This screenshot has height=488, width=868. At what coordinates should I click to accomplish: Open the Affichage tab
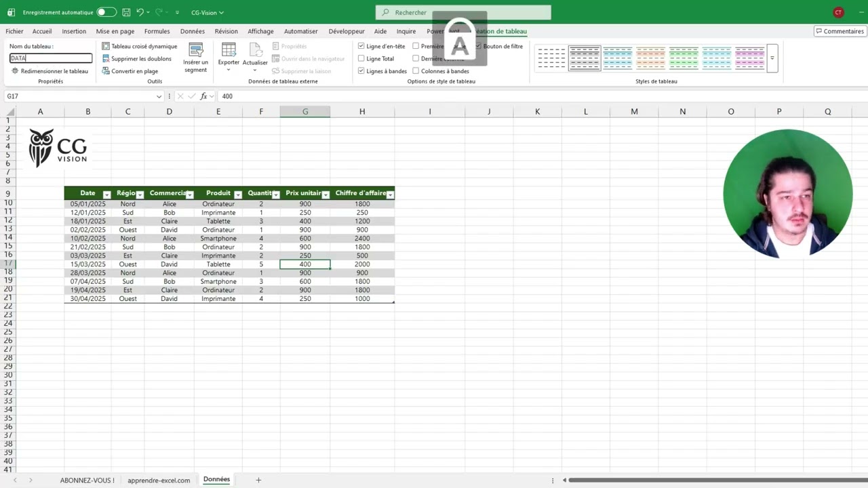pyautogui.click(x=260, y=31)
